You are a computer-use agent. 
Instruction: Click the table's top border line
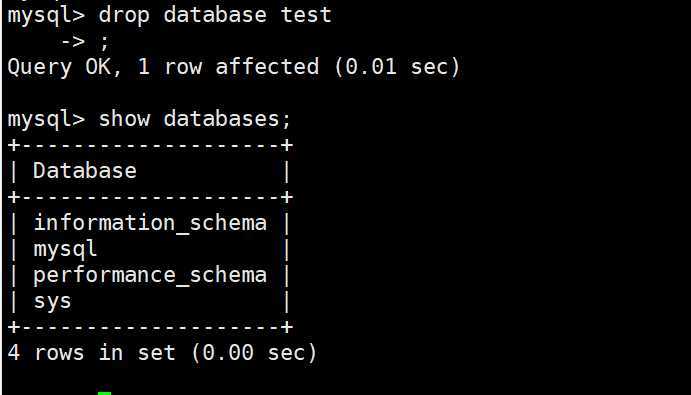pos(150,145)
